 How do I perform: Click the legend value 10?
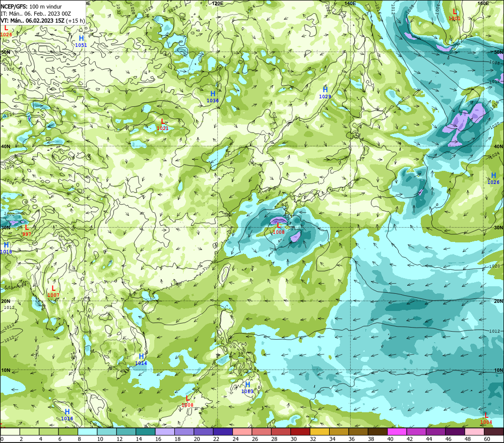[100, 439]
